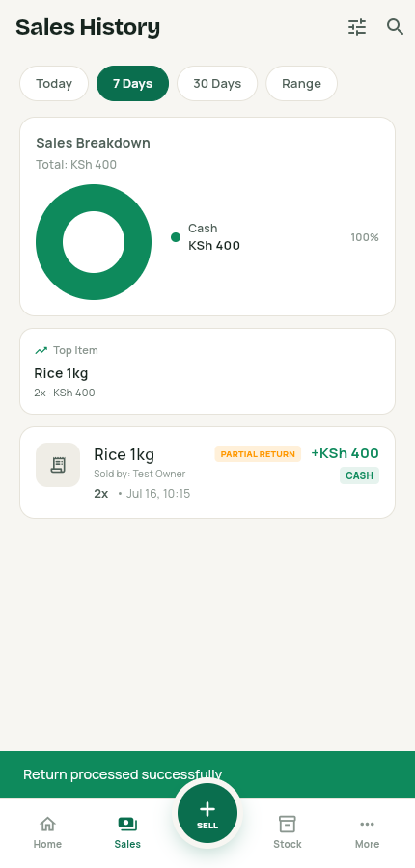Viewport: 415px width, 868px height.
Task: Select the Today filter chip
Action: click(x=54, y=84)
